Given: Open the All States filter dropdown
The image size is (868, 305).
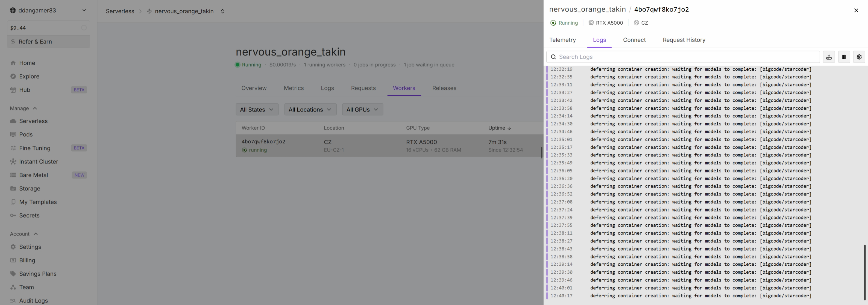Looking at the screenshot, I should coord(257,110).
